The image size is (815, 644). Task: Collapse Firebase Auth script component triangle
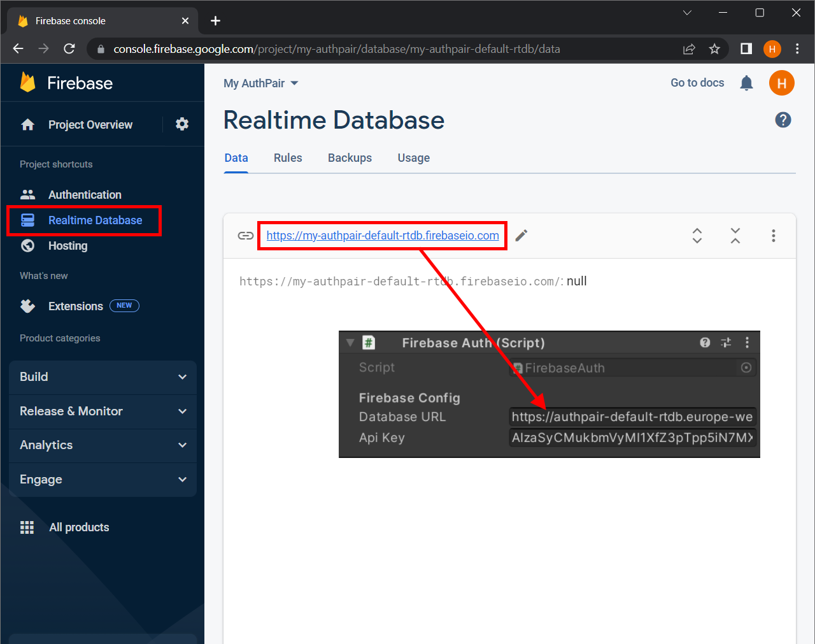click(350, 343)
